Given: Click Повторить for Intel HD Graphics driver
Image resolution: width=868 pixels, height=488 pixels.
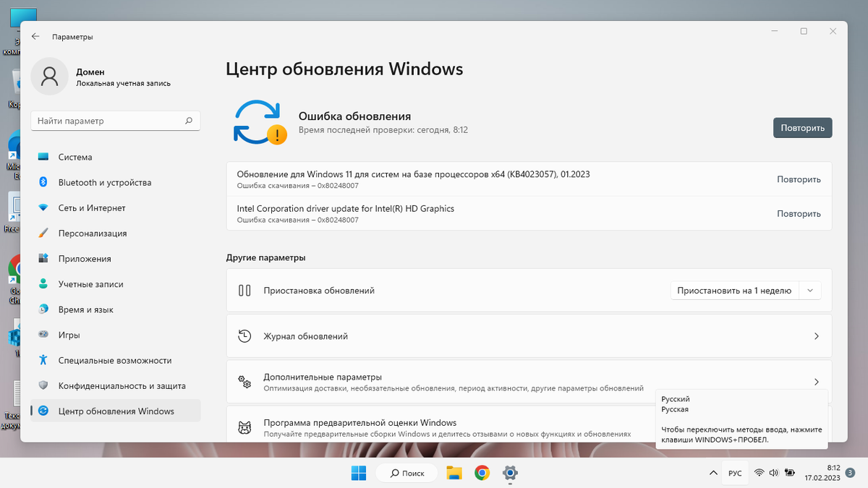Looking at the screenshot, I should (799, 214).
